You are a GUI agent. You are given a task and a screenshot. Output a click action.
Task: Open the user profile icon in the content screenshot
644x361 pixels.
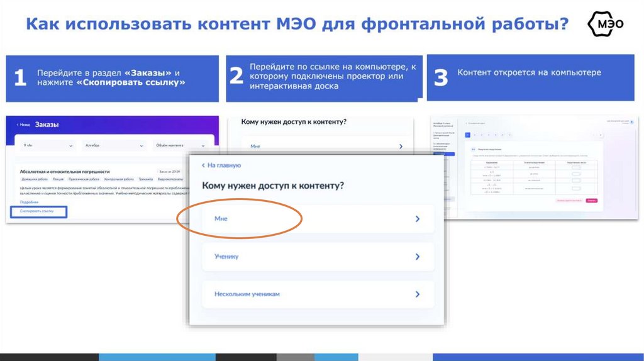pyautogui.click(x=631, y=122)
